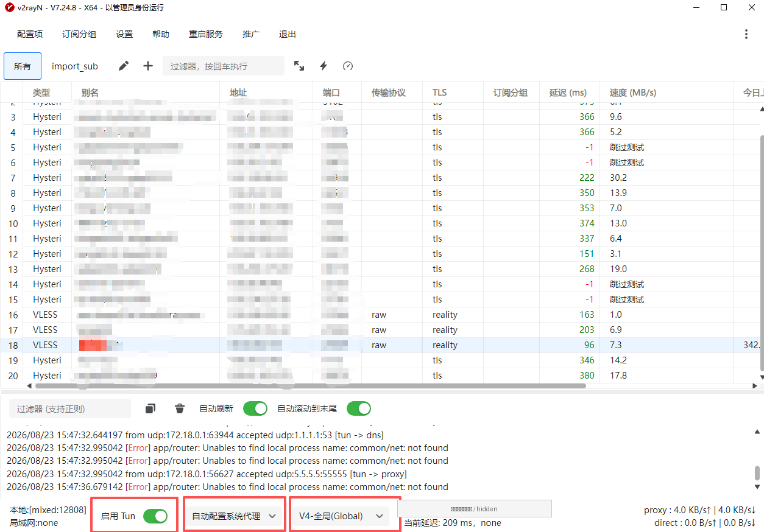Click the hidden server name box
The height and width of the screenshot is (532, 764).
(x=475, y=509)
